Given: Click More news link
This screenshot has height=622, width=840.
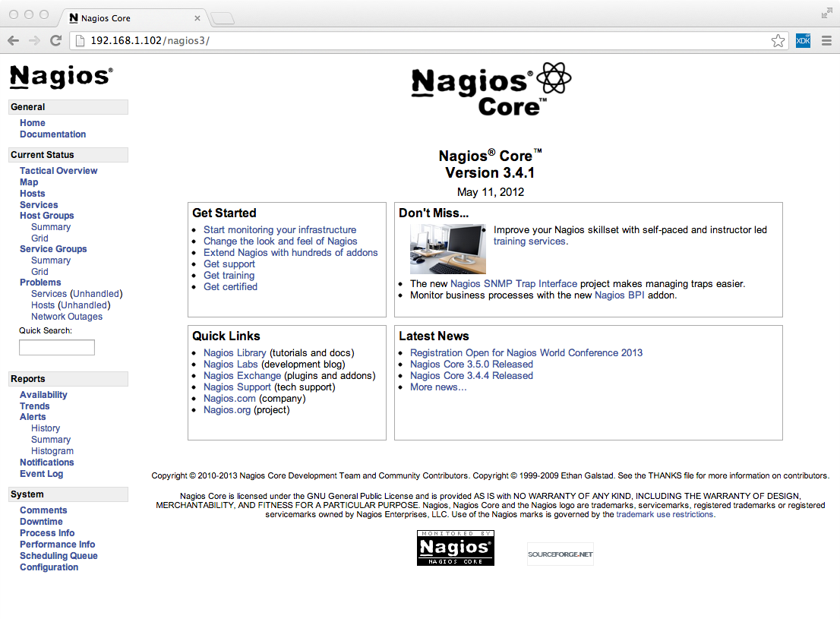Looking at the screenshot, I should click(438, 387).
